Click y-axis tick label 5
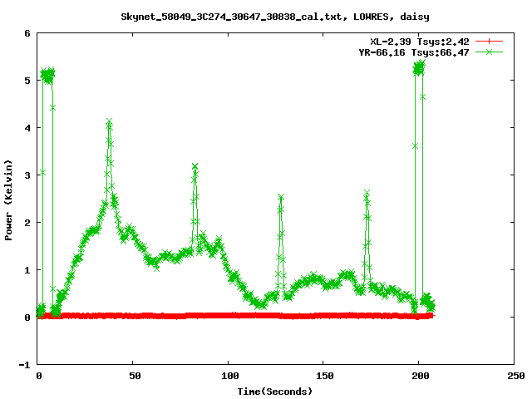This screenshot has height=399, width=532. pos(27,81)
